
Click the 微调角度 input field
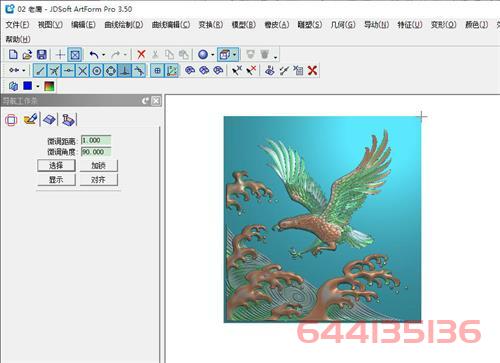[x=96, y=152]
